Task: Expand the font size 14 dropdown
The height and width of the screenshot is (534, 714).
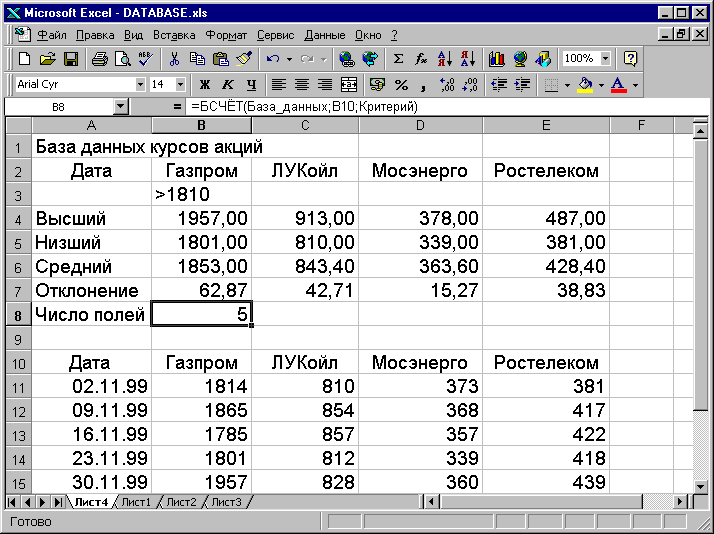Action: [180, 85]
